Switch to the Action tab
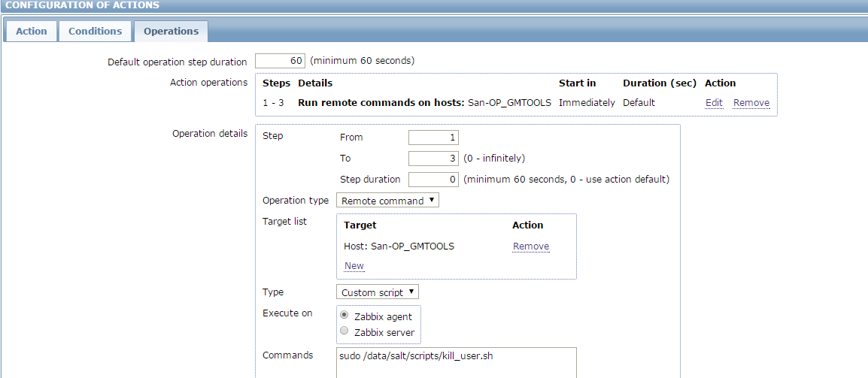 (x=31, y=31)
